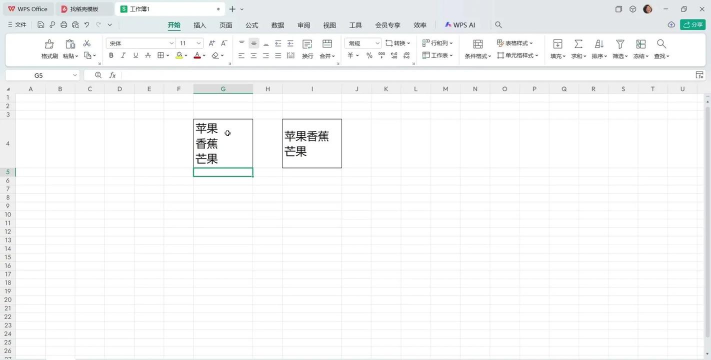Expand the Name Box dropdown for G5

pyautogui.click(x=75, y=75)
